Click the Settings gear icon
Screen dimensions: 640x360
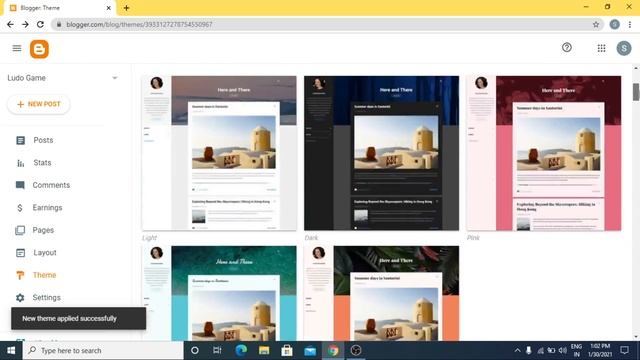(x=20, y=298)
